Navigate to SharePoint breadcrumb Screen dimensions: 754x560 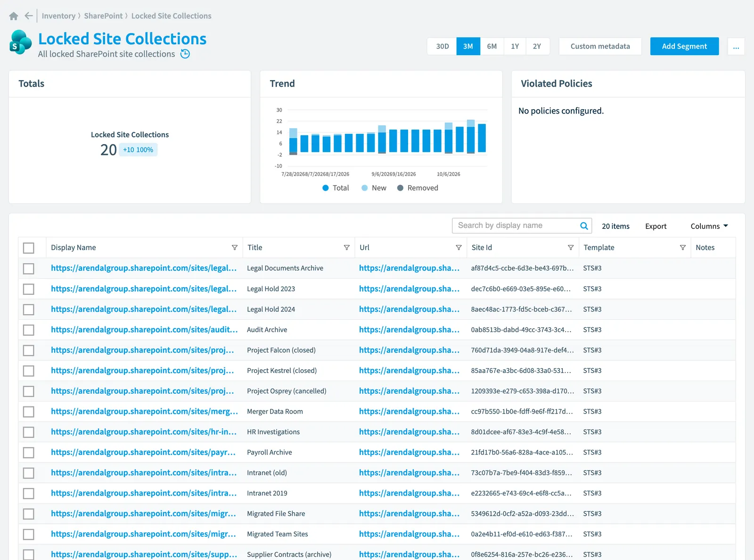pyautogui.click(x=103, y=16)
